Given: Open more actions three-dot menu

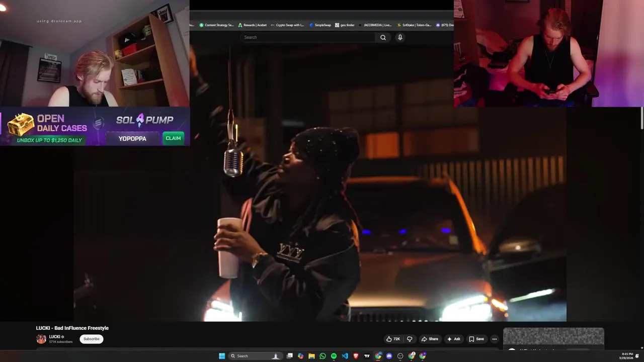Looking at the screenshot, I should tap(494, 339).
